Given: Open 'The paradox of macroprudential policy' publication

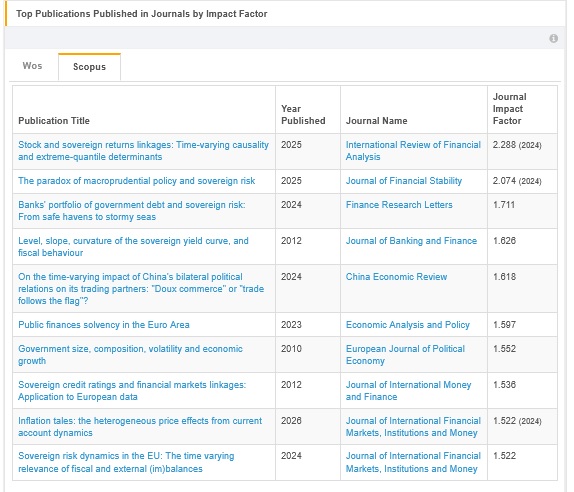Looking at the screenshot, I should [137, 181].
